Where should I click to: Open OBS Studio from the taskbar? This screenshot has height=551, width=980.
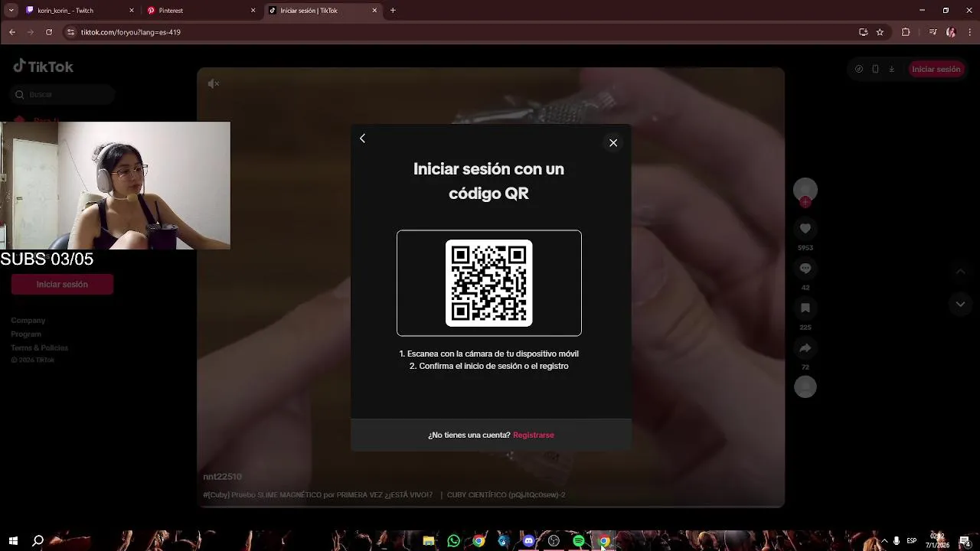point(554,541)
